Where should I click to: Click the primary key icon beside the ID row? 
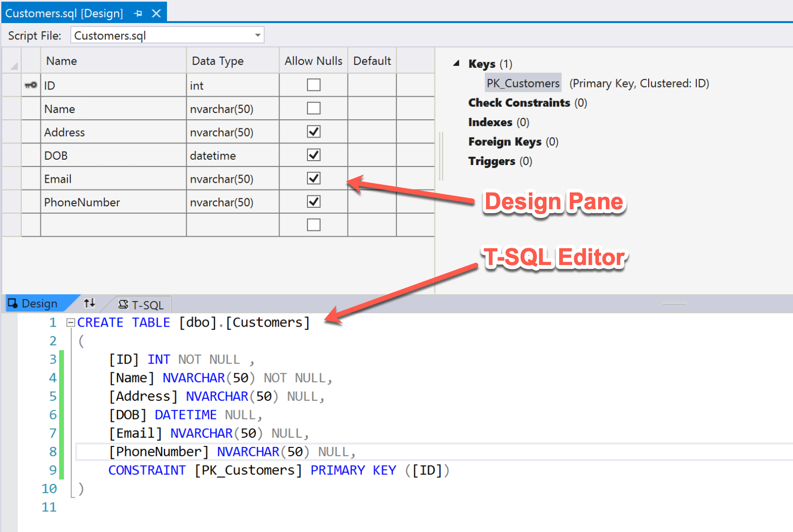point(30,85)
